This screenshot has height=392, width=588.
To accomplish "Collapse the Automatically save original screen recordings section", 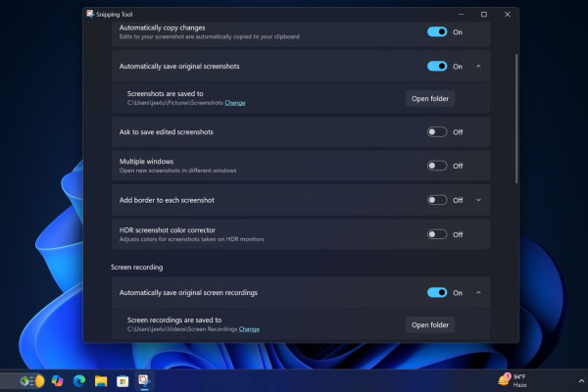I will pos(478,293).
